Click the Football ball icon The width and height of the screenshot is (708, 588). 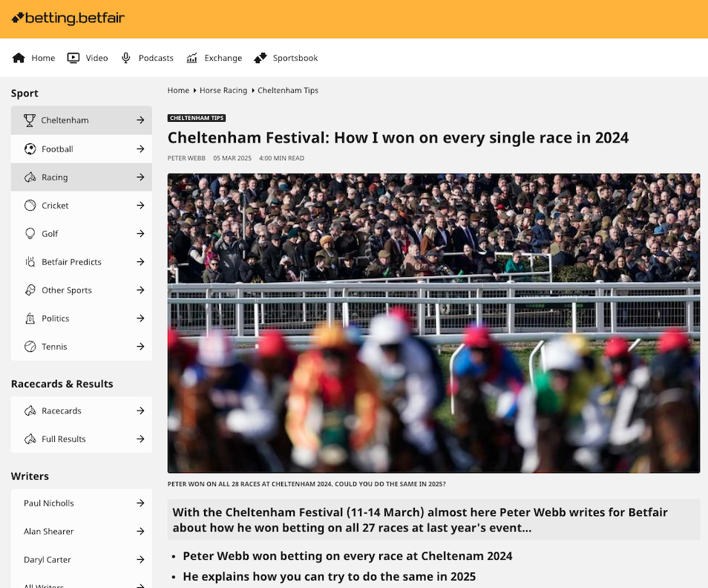point(30,148)
